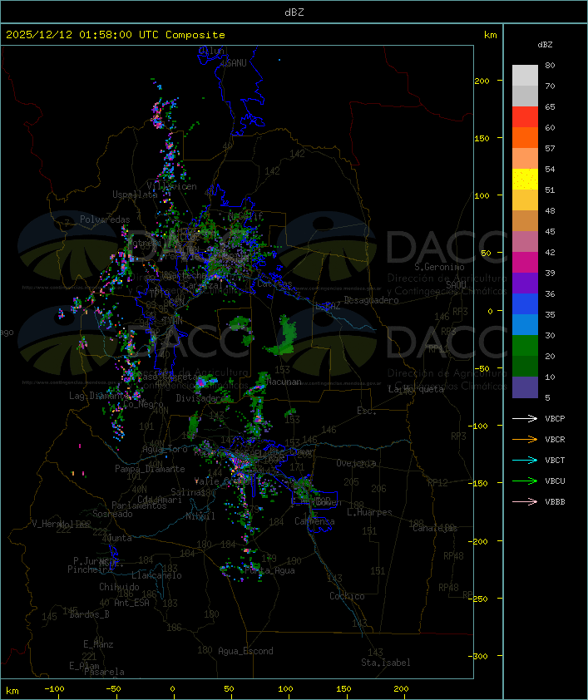Click the Sta.Isabel place label
Image resolution: width=588 pixels, height=700 pixels.
[386, 663]
